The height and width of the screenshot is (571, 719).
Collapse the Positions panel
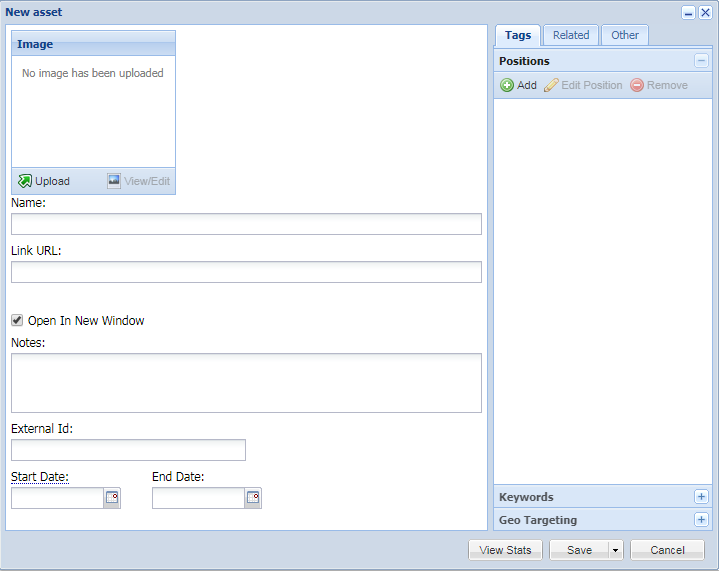(701, 61)
